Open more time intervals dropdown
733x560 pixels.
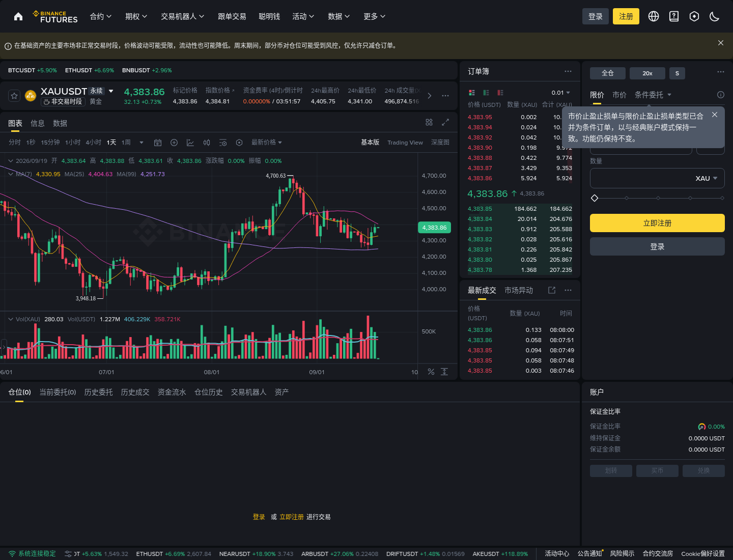142,143
